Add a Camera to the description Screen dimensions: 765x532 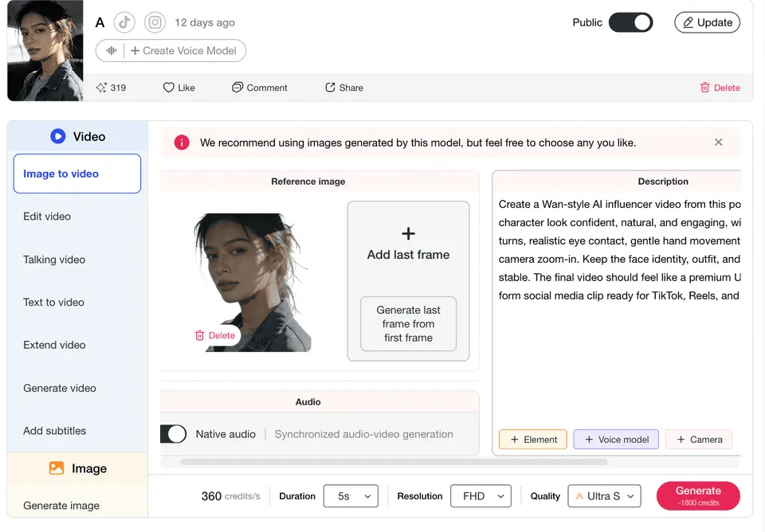[x=699, y=440]
